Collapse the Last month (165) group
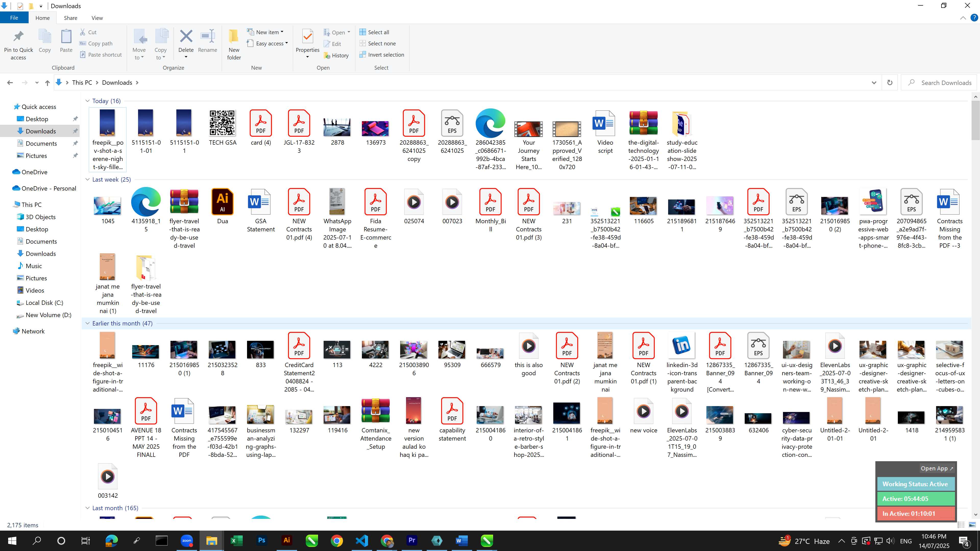980x551 pixels. click(x=88, y=508)
